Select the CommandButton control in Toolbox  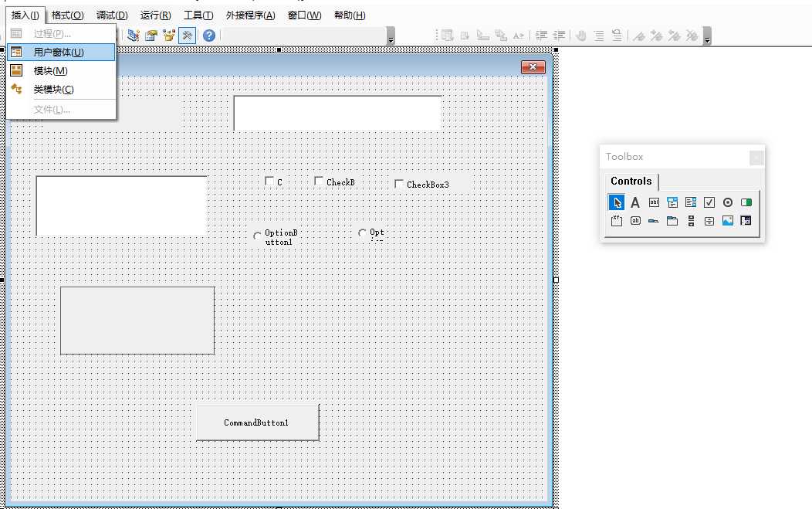coord(635,221)
